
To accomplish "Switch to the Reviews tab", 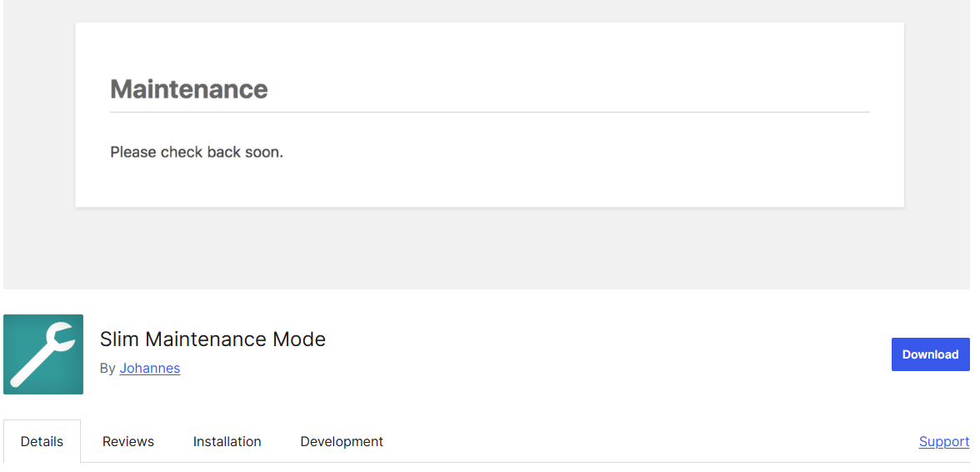I will click(x=128, y=441).
